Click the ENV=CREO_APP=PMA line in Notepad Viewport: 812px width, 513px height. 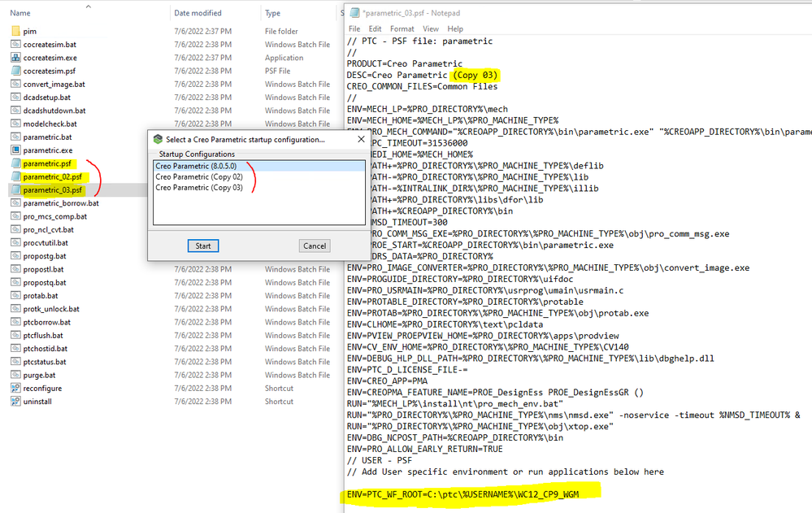(387, 380)
